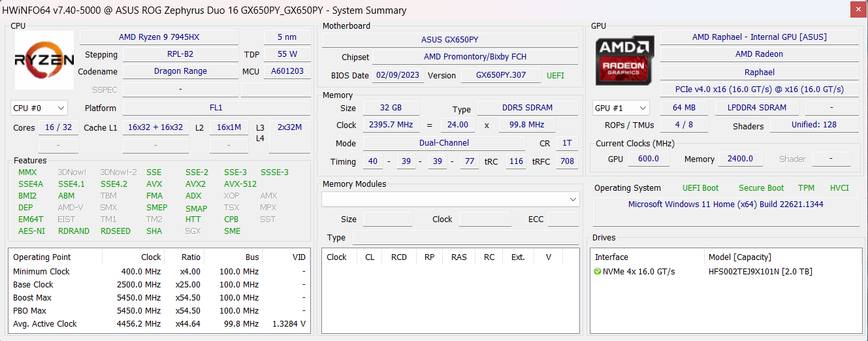This screenshot has width=868, height=341.
Task: Click the 2395.7 MHz memory clock value
Action: (391, 125)
